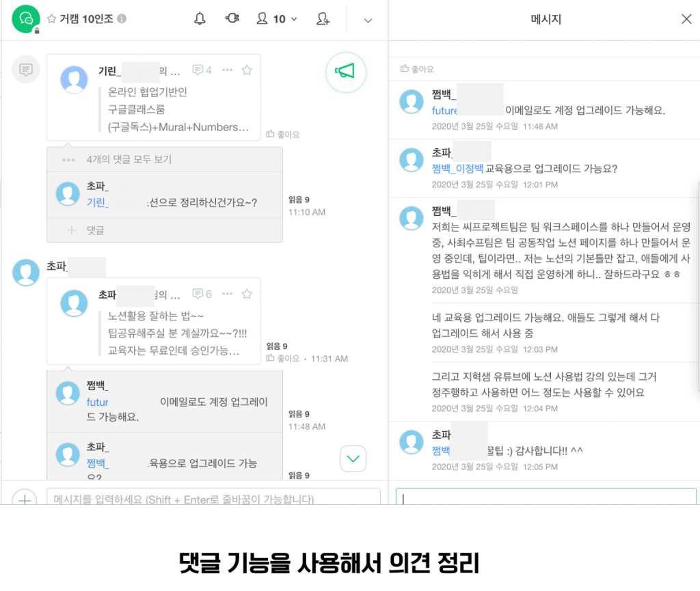Open the green megaphone announcement button
Image resolution: width=700 pixels, height=591 pixels.
(346, 71)
